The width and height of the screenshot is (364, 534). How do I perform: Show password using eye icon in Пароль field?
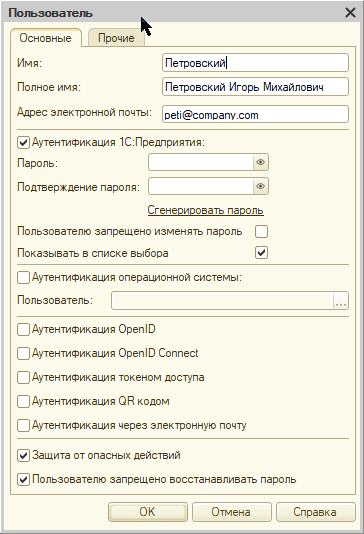coord(260,162)
